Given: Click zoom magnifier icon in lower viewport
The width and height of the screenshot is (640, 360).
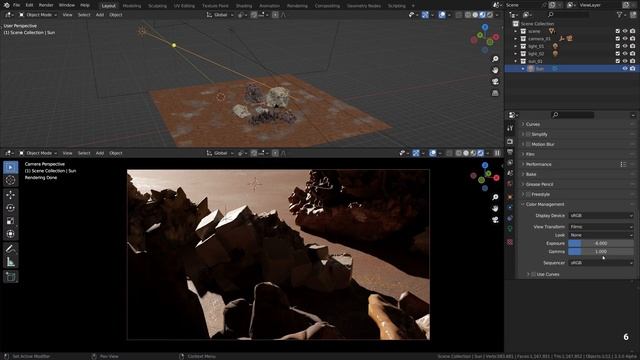Looking at the screenshot, I should click(495, 197).
